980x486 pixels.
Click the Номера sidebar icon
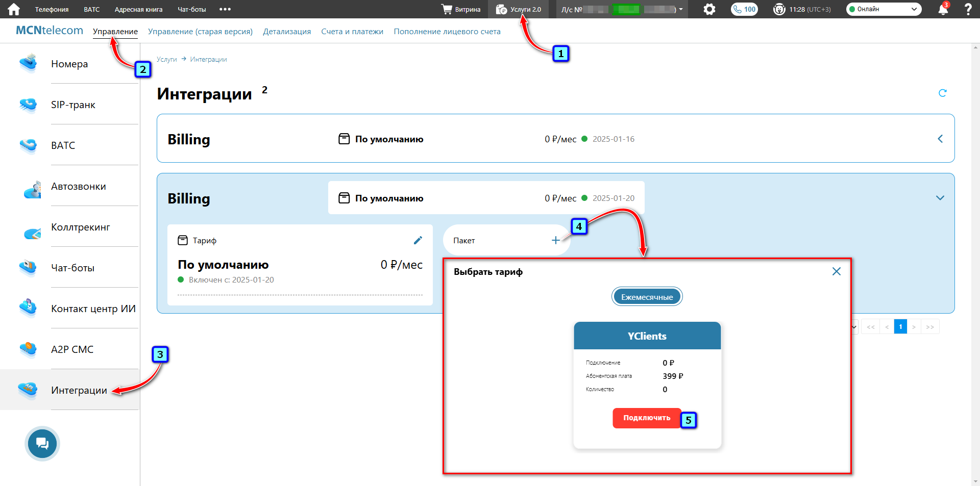click(x=28, y=63)
